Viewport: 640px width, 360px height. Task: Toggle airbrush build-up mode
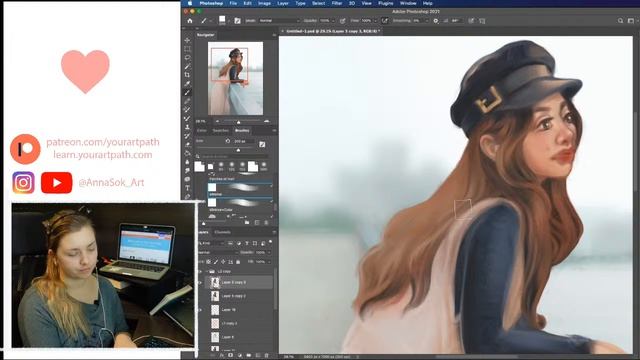pos(385,20)
